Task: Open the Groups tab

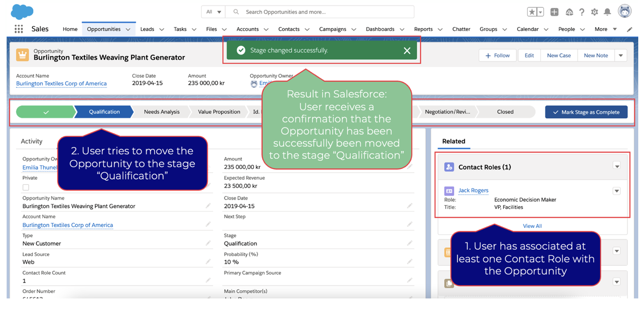Action: pyautogui.click(x=488, y=29)
